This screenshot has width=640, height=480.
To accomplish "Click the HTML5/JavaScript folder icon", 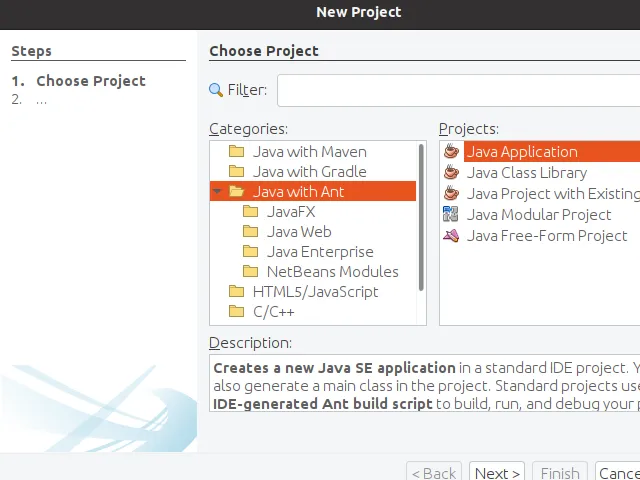I will click(x=236, y=291).
